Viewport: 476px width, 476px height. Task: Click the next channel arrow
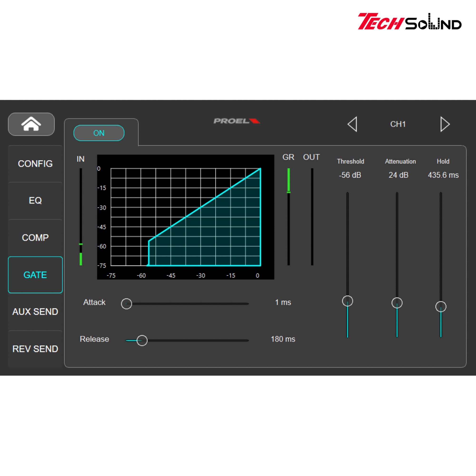445,124
